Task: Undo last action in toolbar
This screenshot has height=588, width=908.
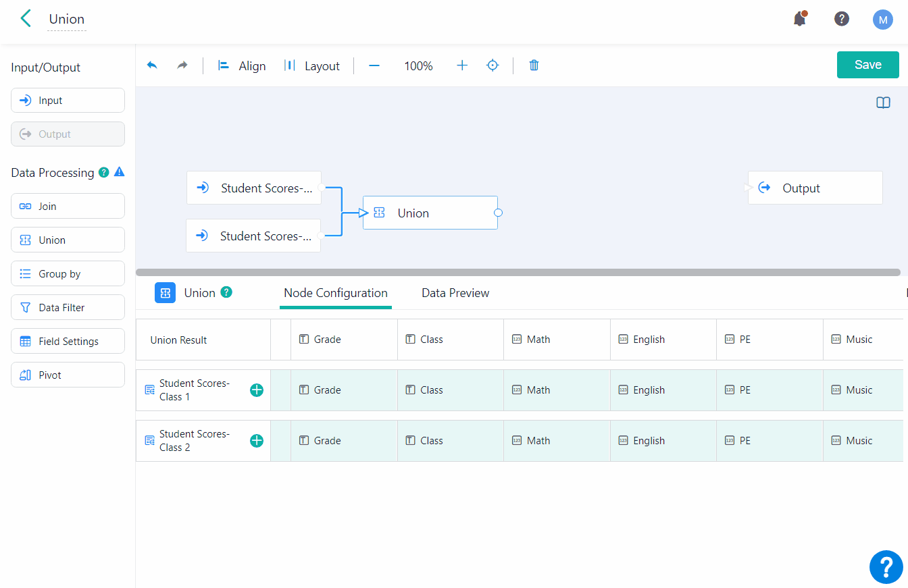Action: click(152, 65)
